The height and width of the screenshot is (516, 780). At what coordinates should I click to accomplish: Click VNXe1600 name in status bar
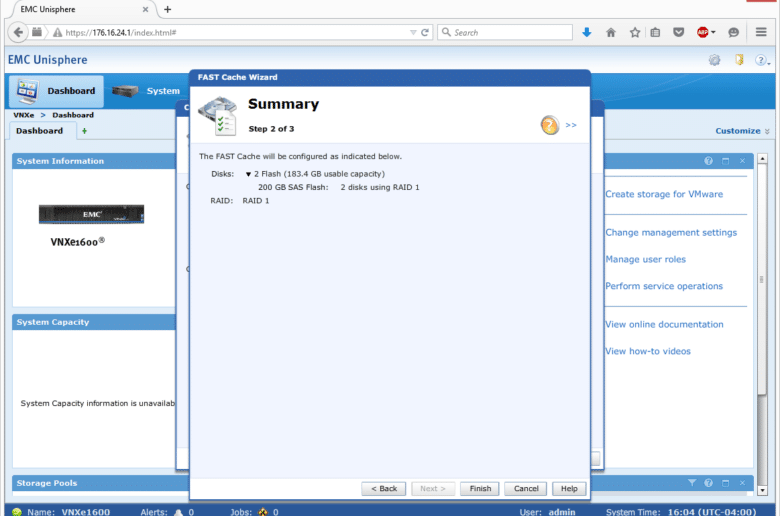[86, 512]
